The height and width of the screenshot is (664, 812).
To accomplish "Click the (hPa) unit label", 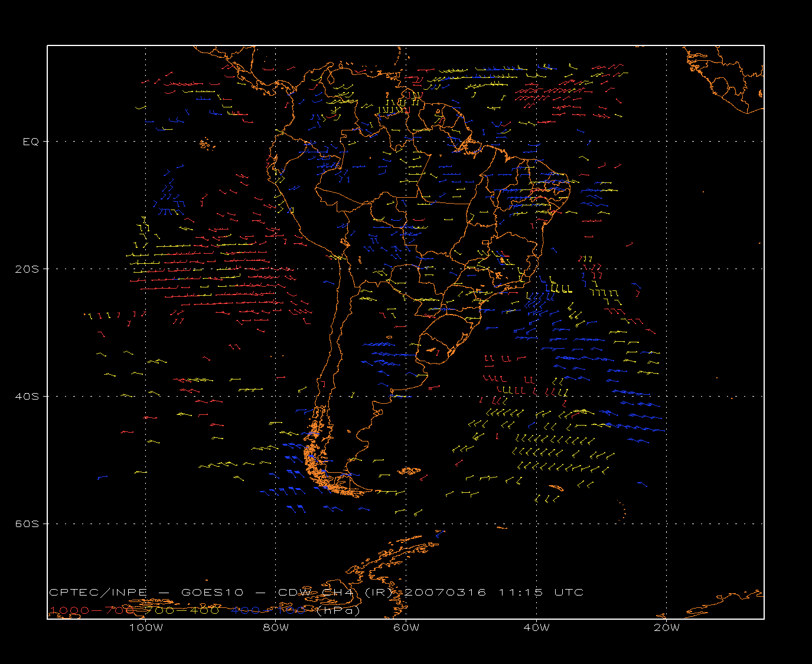I will 338,611.
